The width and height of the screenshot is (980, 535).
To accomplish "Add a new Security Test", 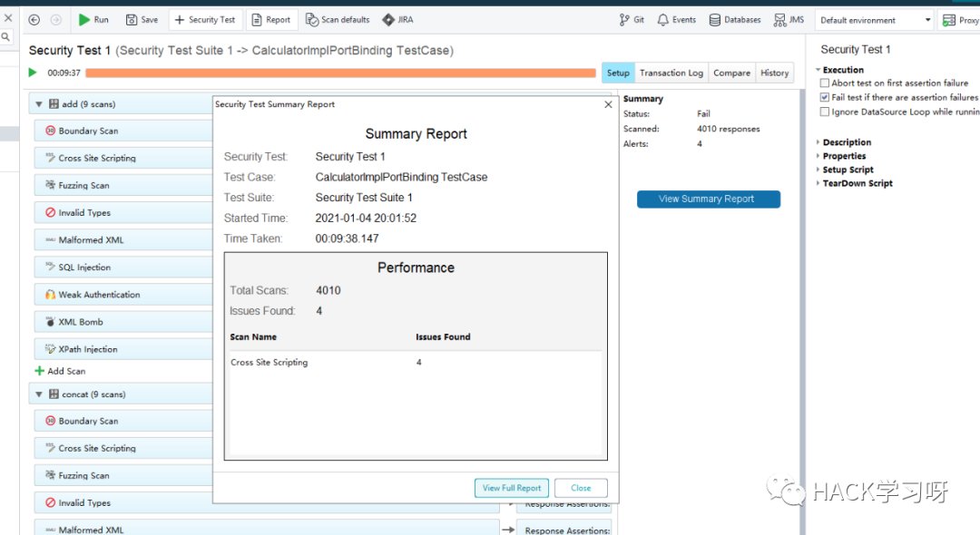I will [x=205, y=20].
